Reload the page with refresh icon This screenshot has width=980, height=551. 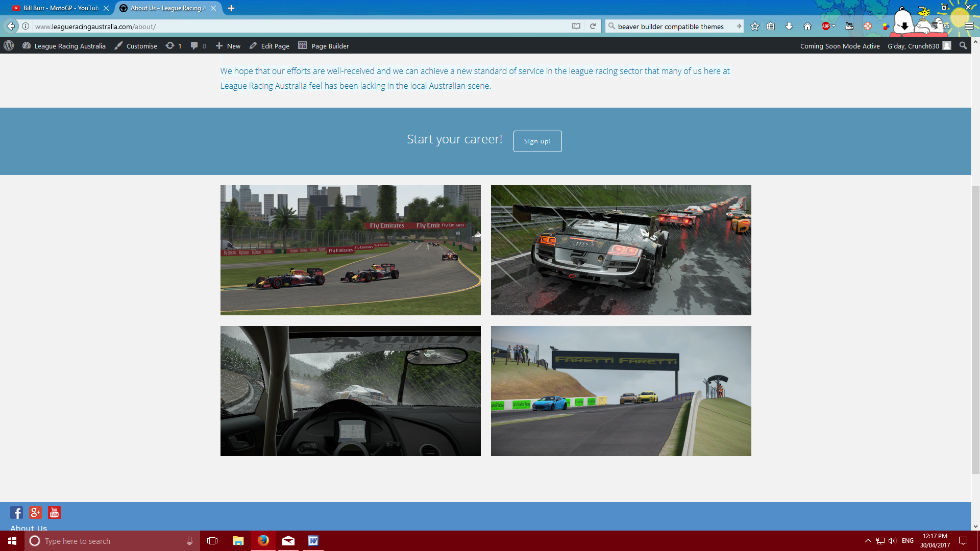pyautogui.click(x=593, y=27)
